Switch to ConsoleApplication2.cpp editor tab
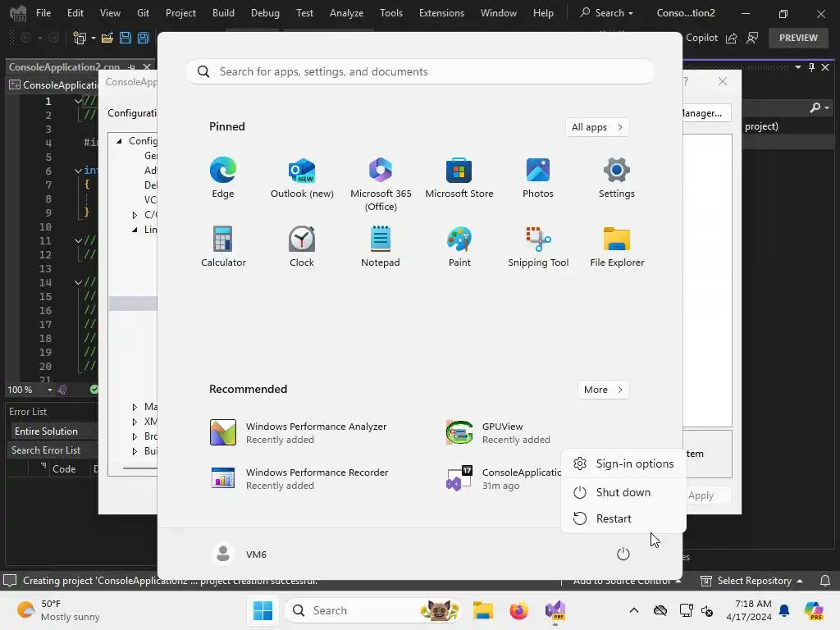This screenshot has height=630, width=840. coord(64,67)
